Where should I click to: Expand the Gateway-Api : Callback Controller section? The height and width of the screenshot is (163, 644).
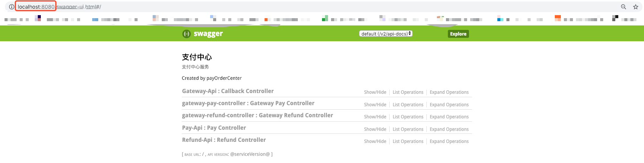pos(228,91)
